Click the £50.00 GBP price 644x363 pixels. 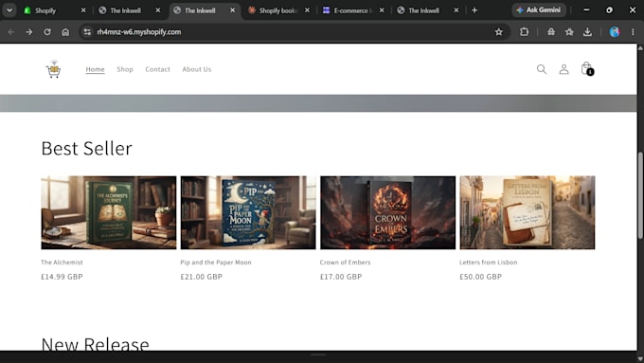480,277
